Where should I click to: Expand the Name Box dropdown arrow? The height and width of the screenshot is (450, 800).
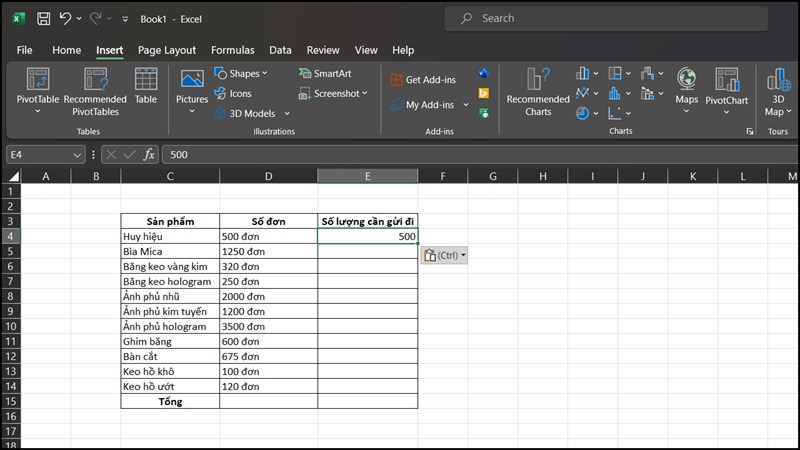(x=77, y=155)
